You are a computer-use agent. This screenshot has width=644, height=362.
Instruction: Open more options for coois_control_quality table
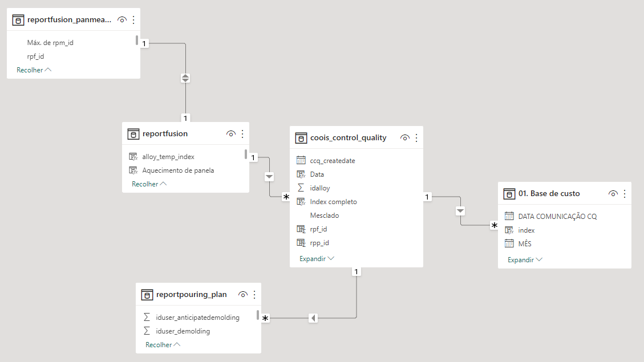pyautogui.click(x=416, y=138)
